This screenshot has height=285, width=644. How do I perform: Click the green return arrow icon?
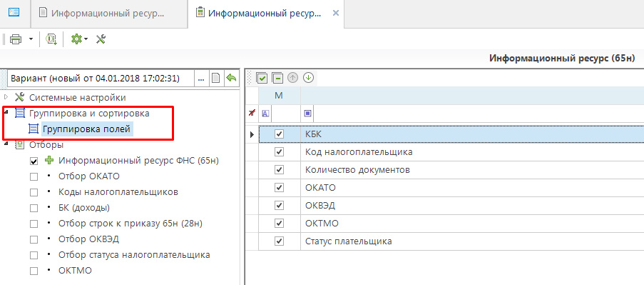(231, 78)
